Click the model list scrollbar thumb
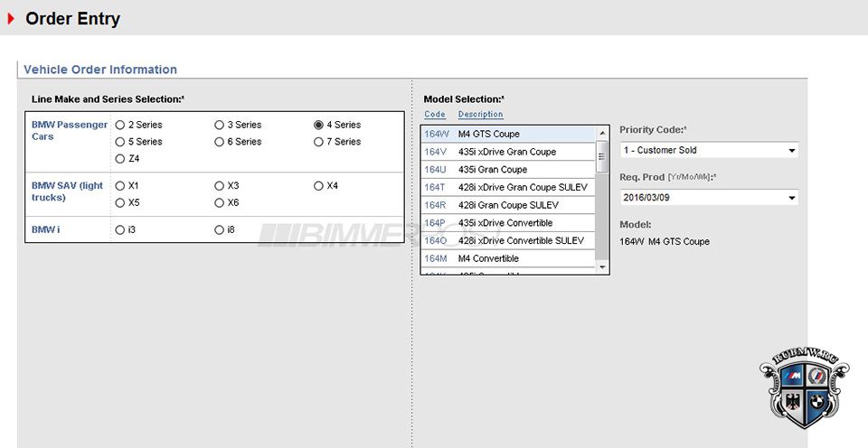The image size is (868, 448). coord(602,156)
